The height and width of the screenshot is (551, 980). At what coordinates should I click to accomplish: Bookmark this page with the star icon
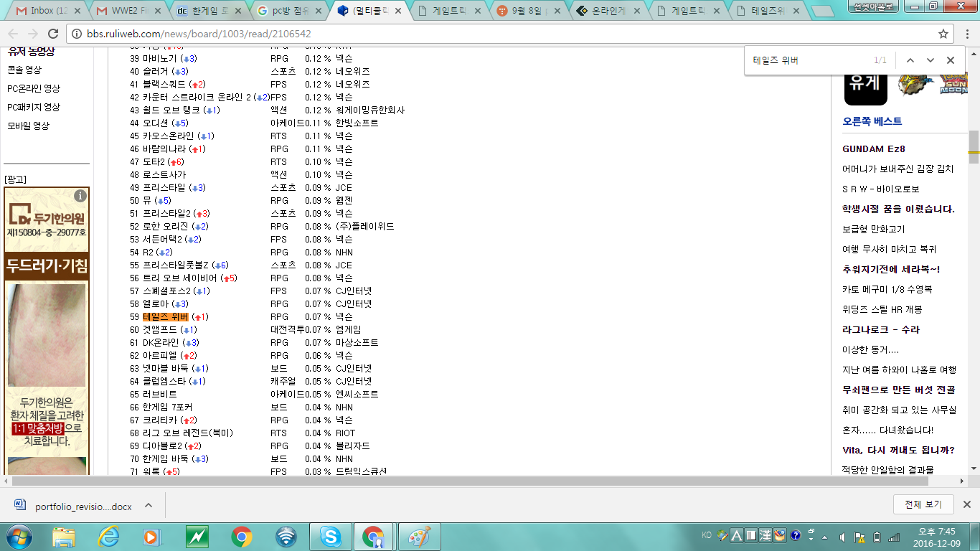(x=943, y=34)
